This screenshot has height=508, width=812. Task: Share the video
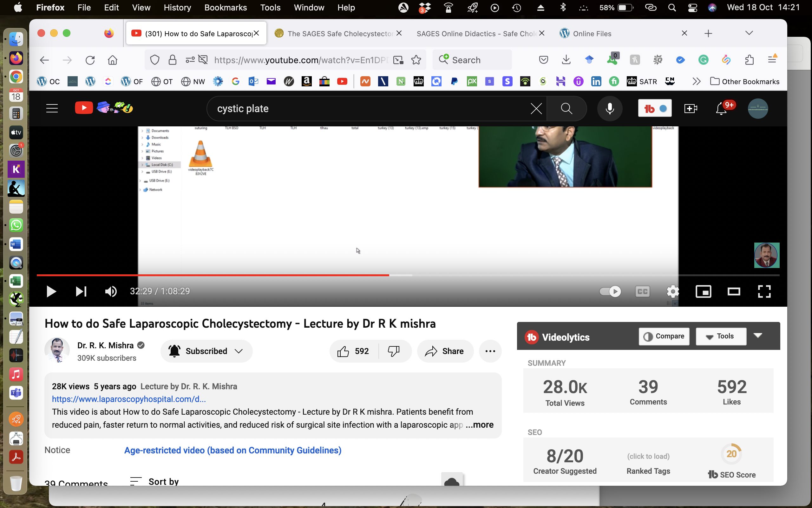pos(445,351)
